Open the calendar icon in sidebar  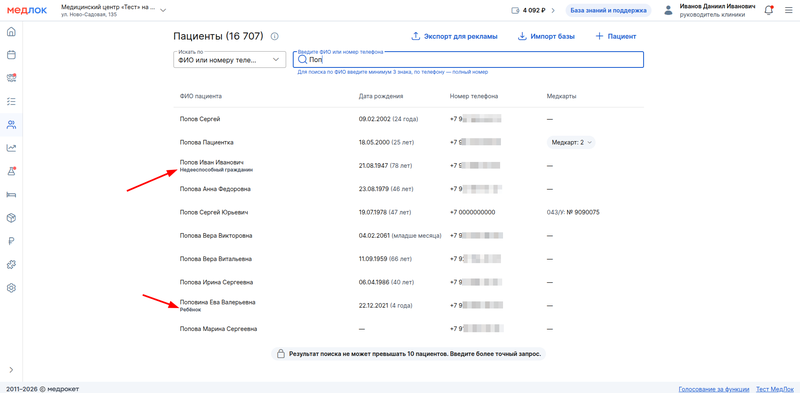coord(11,55)
